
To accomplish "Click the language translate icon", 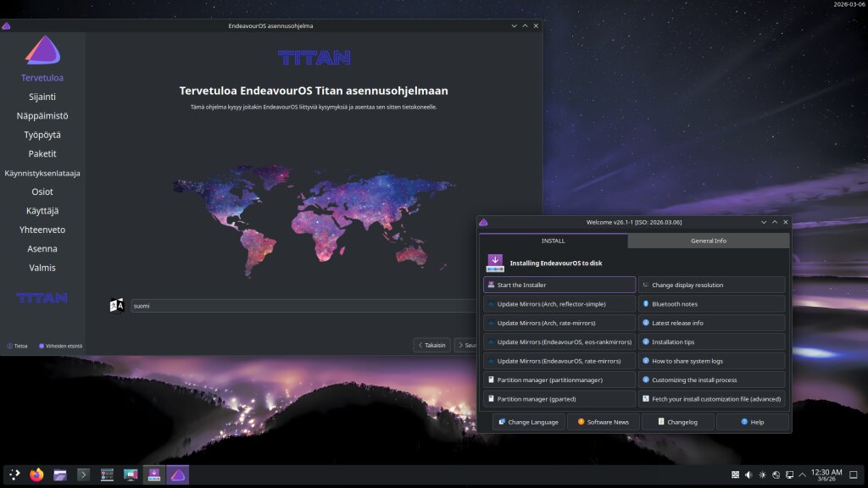I will tap(117, 305).
